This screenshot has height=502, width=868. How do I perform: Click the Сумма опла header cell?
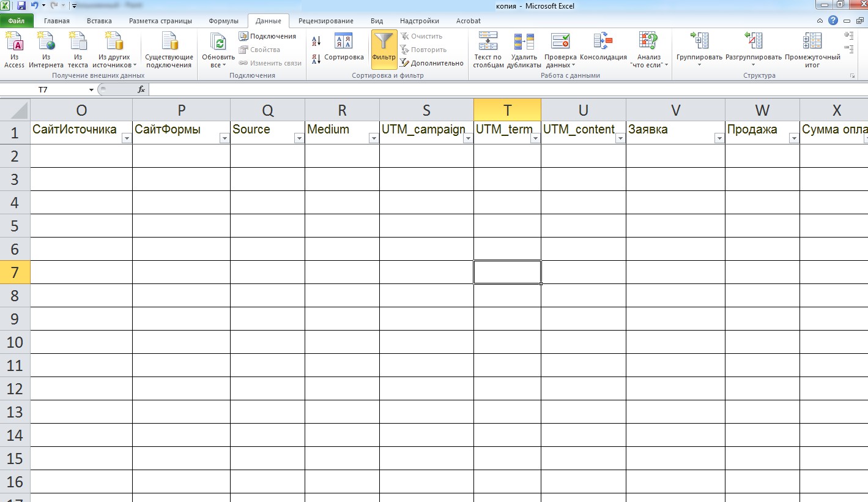coord(834,133)
